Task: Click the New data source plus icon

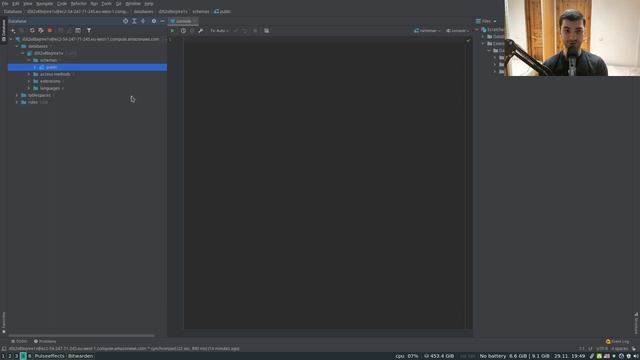Action: tap(13, 31)
